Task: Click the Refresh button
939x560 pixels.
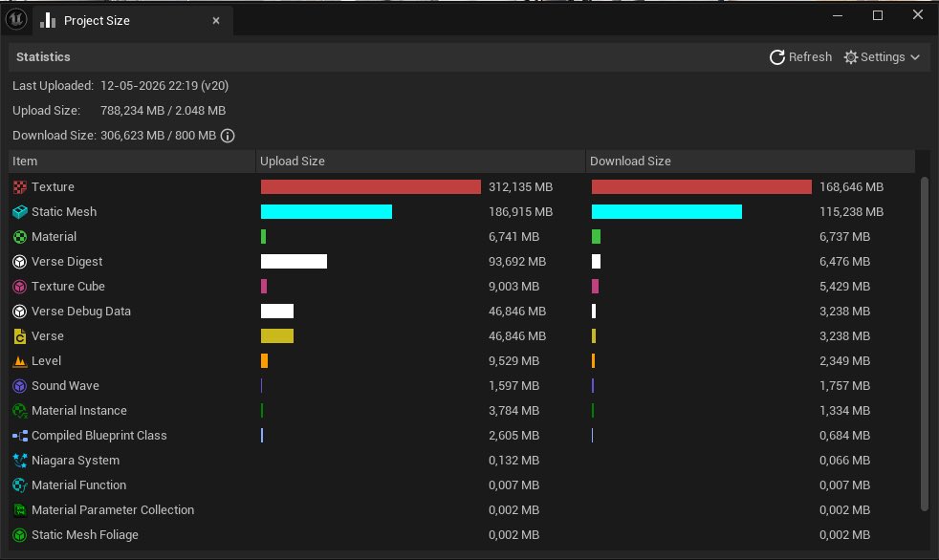Action: coord(800,56)
